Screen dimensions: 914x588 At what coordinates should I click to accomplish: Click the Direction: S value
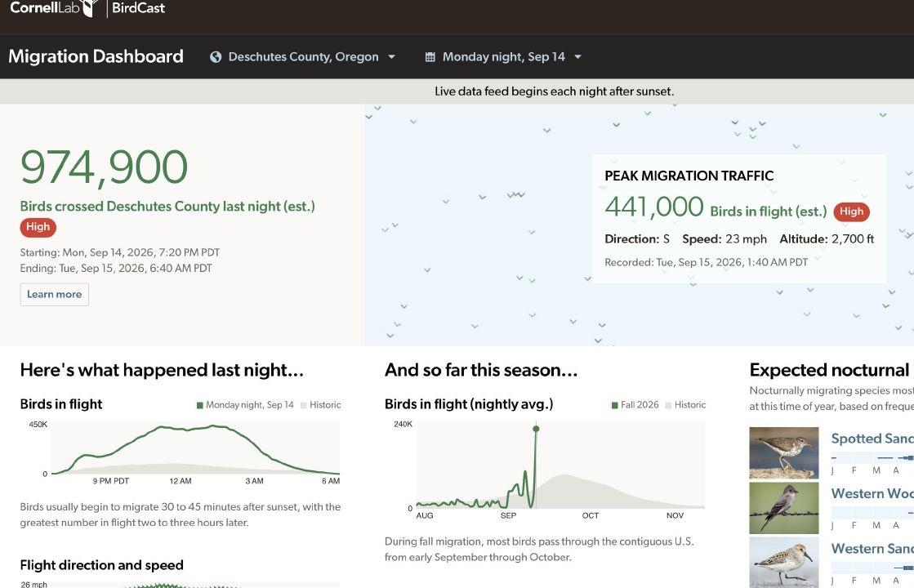pos(637,239)
